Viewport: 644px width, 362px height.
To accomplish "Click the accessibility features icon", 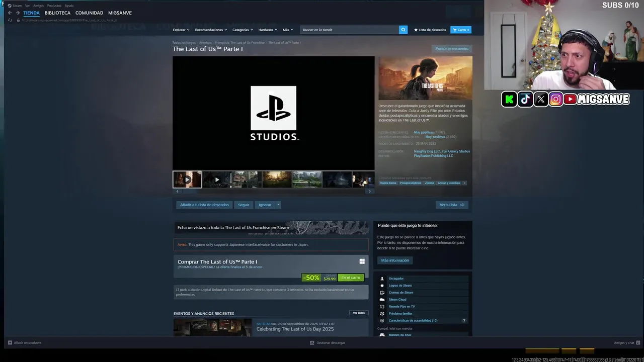I will coord(382,320).
